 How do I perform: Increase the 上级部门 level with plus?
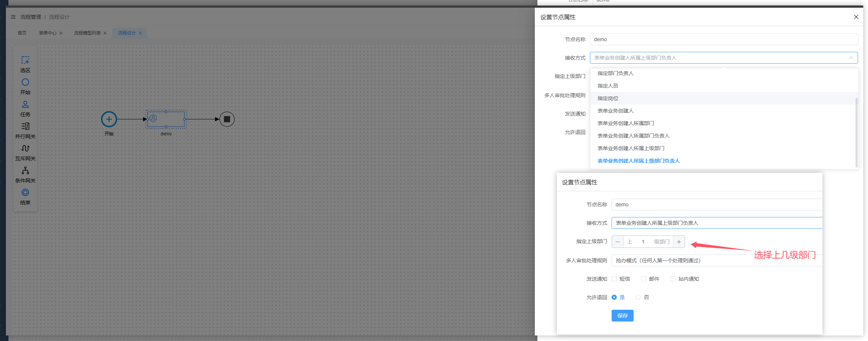tap(679, 242)
